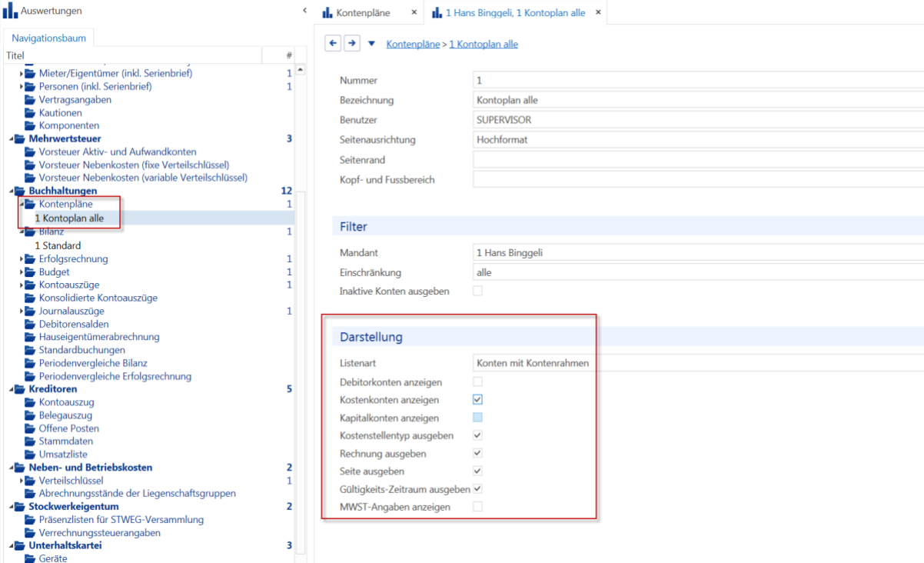The image size is (924, 563).
Task: Click the Bezeichnung input field
Action: pos(698,100)
